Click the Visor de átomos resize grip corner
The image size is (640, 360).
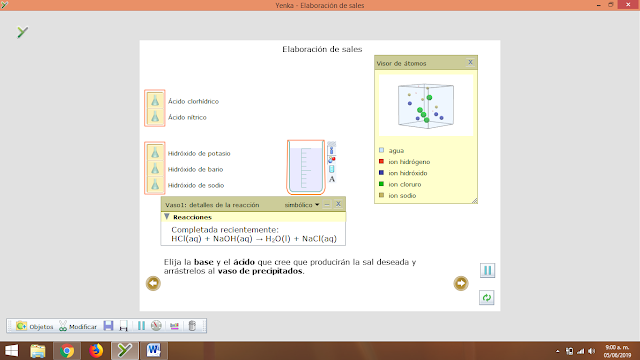(475, 200)
